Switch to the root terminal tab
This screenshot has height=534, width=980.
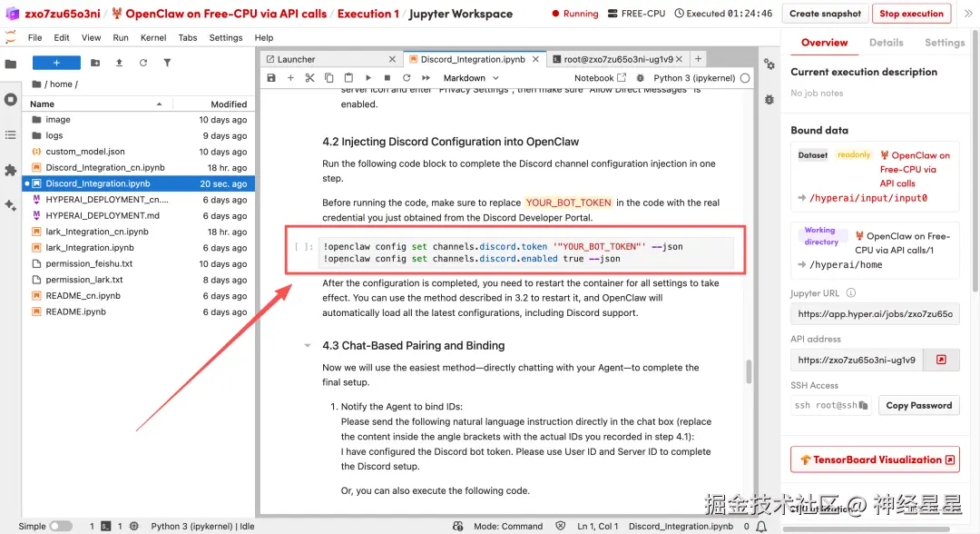pos(618,59)
